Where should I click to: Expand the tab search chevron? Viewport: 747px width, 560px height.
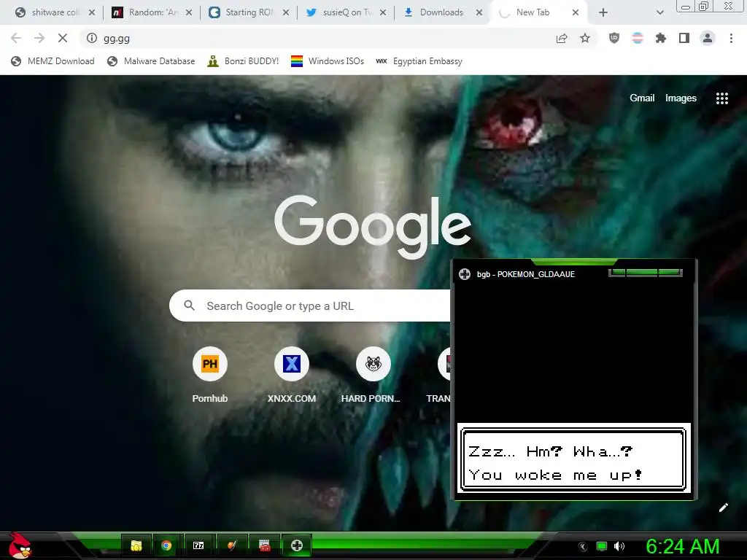coord(659,13)
